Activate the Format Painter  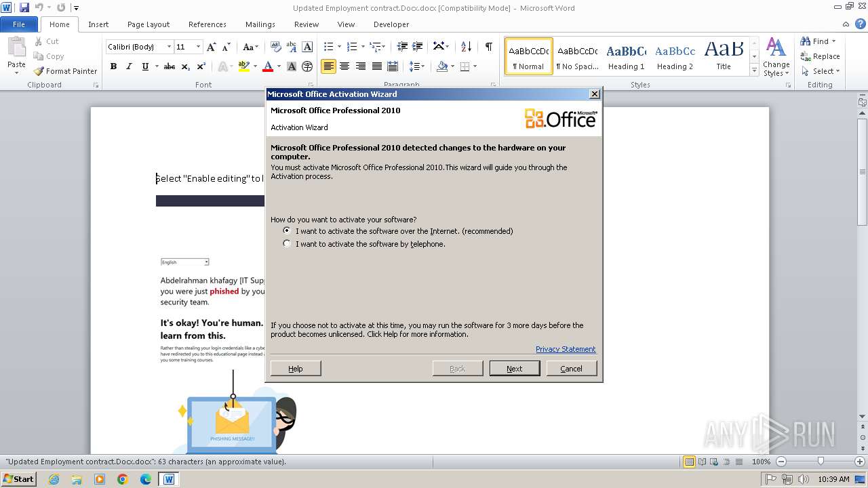coord(65,71)
